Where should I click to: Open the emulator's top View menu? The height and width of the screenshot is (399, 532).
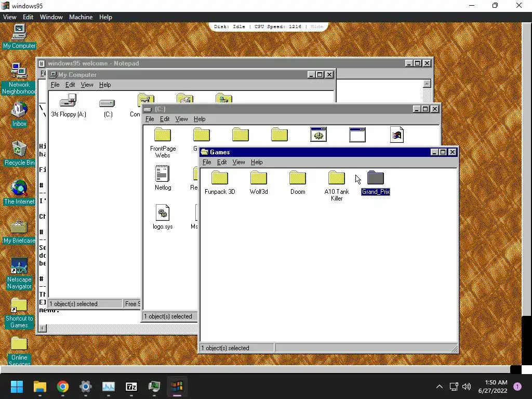coord(9,17)
